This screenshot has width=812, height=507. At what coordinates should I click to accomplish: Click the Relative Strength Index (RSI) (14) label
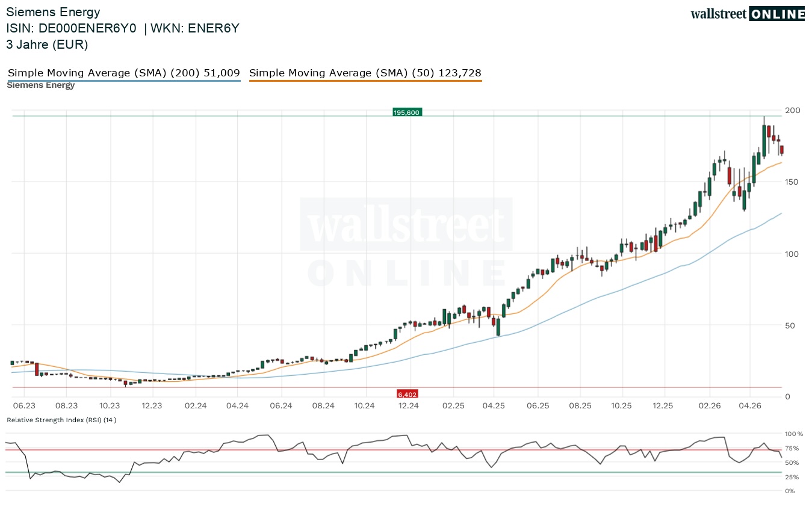(x=61, y=420)
